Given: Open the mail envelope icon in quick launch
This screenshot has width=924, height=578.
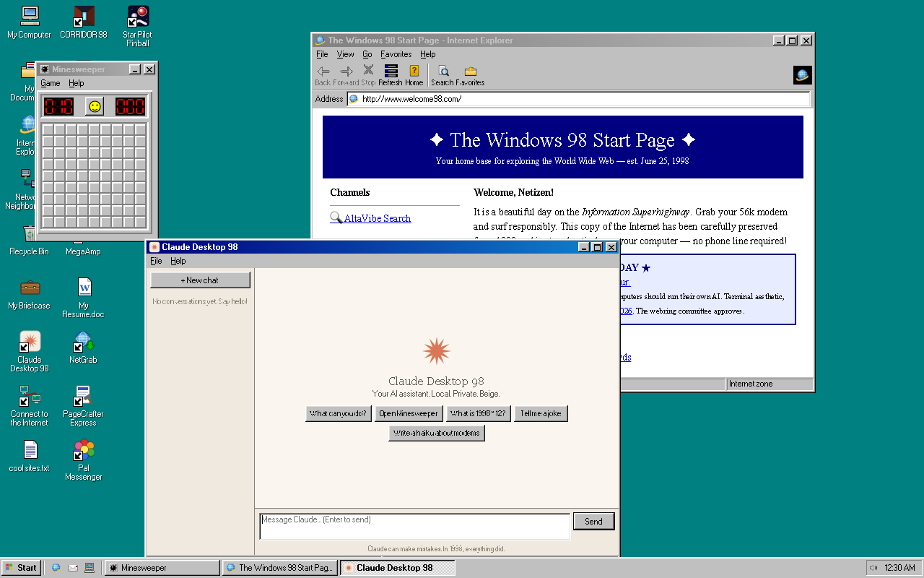Looking at the screenshot, I should (x=73, y=568).
